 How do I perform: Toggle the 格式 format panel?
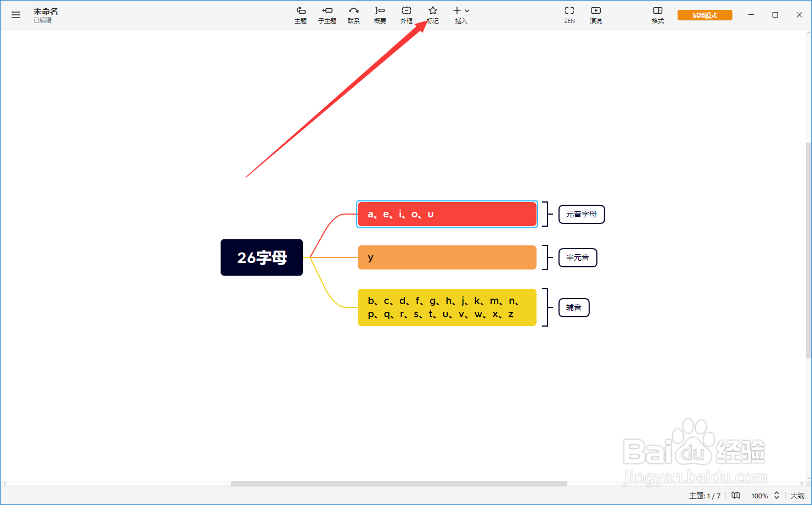(x=658, y=15)
